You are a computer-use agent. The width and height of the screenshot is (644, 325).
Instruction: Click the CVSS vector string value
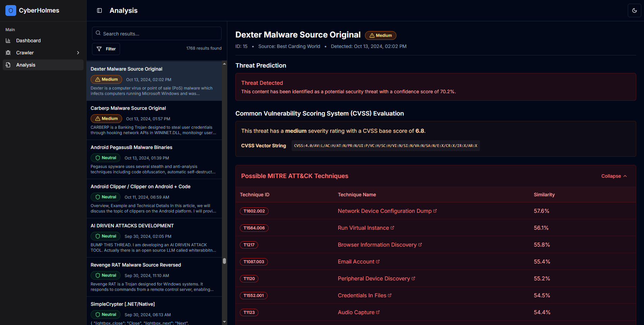point(386,146)
